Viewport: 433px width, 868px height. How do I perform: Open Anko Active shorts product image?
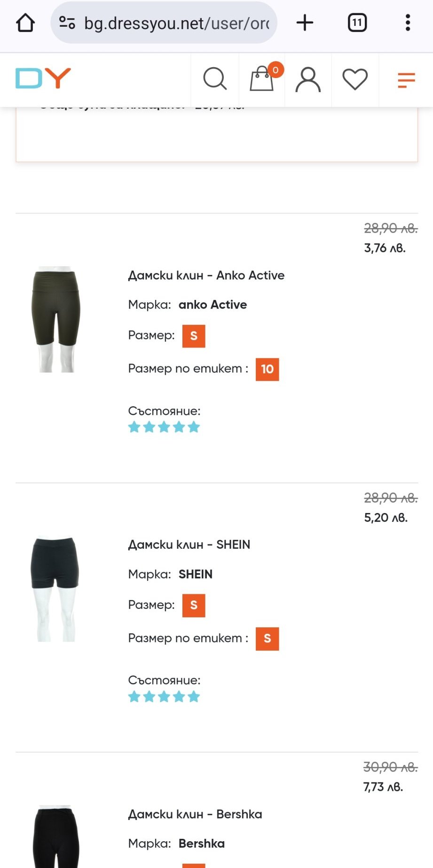56,320
